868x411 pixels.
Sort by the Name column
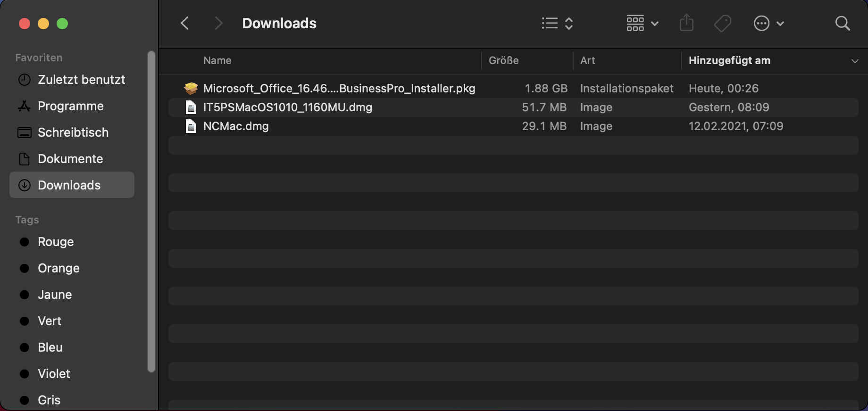[217, 60]
